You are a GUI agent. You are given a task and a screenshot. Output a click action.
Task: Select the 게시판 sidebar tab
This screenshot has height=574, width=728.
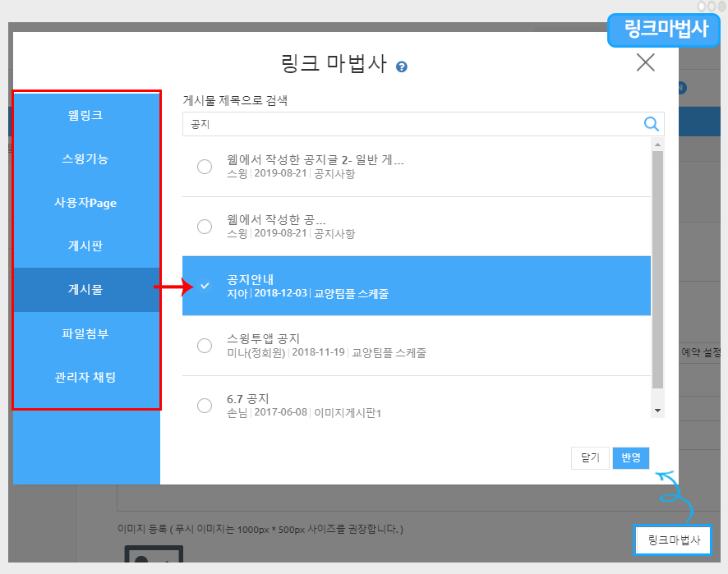(86, 246)
